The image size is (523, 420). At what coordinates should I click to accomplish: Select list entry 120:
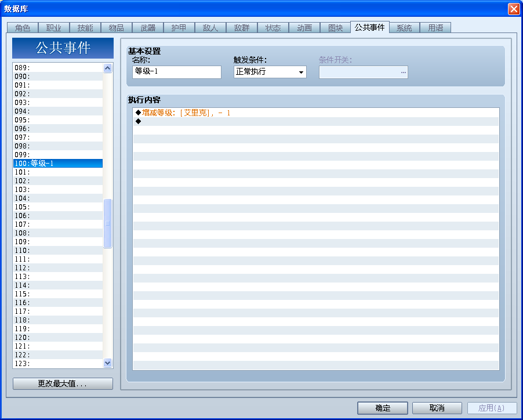pos(58,337)
